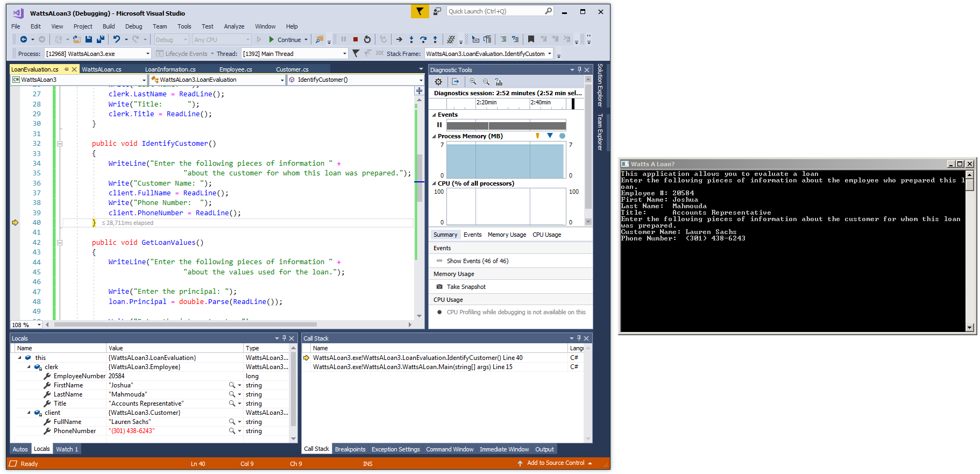This screenshot has height=474, width=980.
Task: Switch to the Customer.cs editor tab
Action: click(x=292, y=69)
